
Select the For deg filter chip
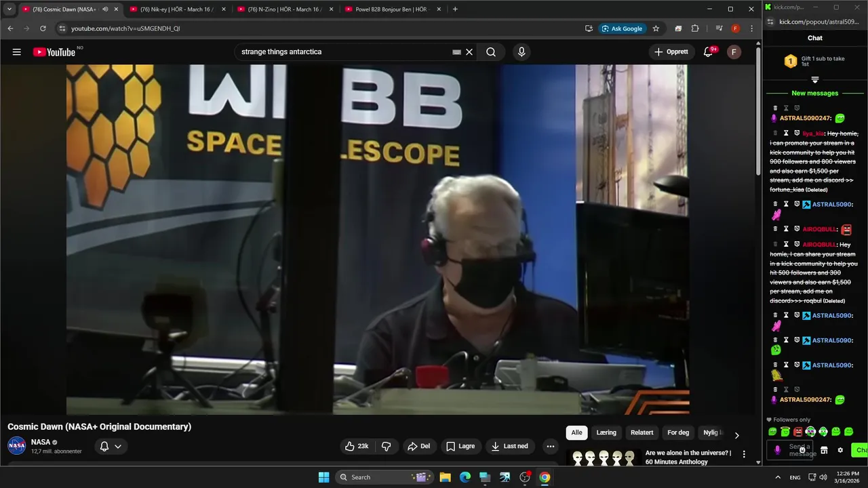[678, 432]
